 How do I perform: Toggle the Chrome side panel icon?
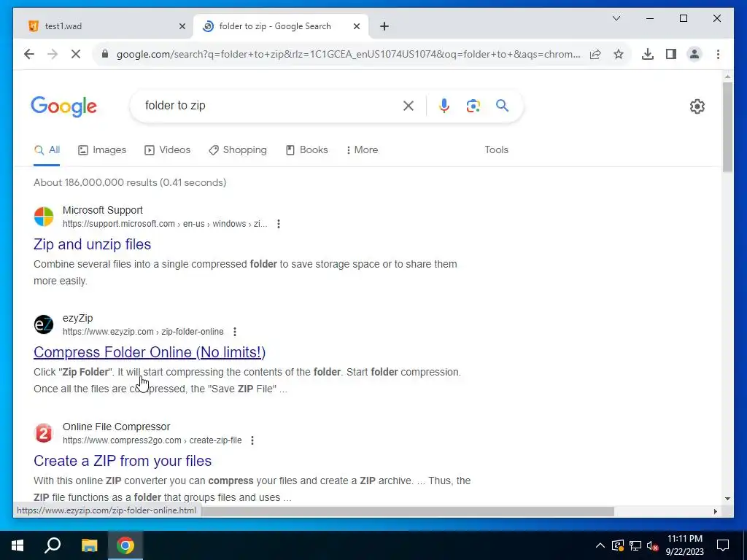(x=671, y=54)
